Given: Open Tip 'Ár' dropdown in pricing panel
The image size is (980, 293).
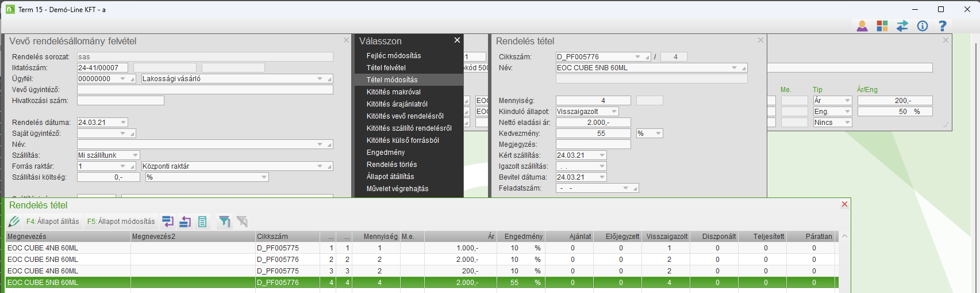Looking at the screenshot, I should pos(847,101).
